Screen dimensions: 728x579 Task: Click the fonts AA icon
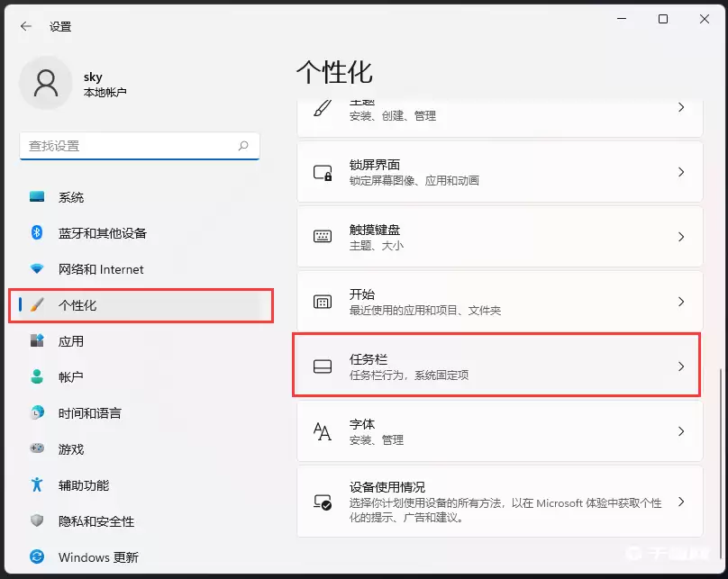(323, 431)
